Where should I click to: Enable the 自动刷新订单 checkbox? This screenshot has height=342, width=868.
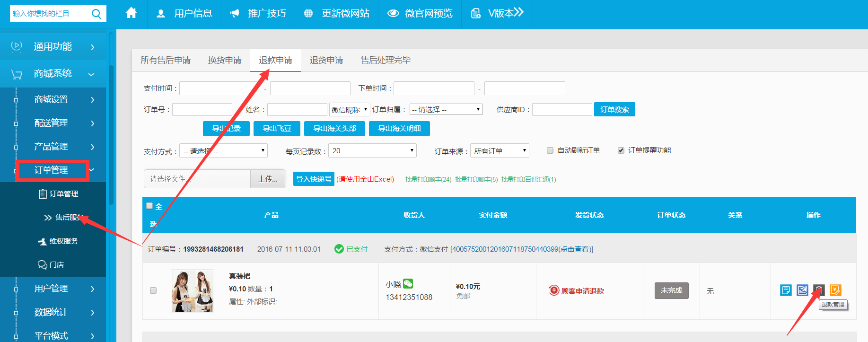tap(550, 150)
